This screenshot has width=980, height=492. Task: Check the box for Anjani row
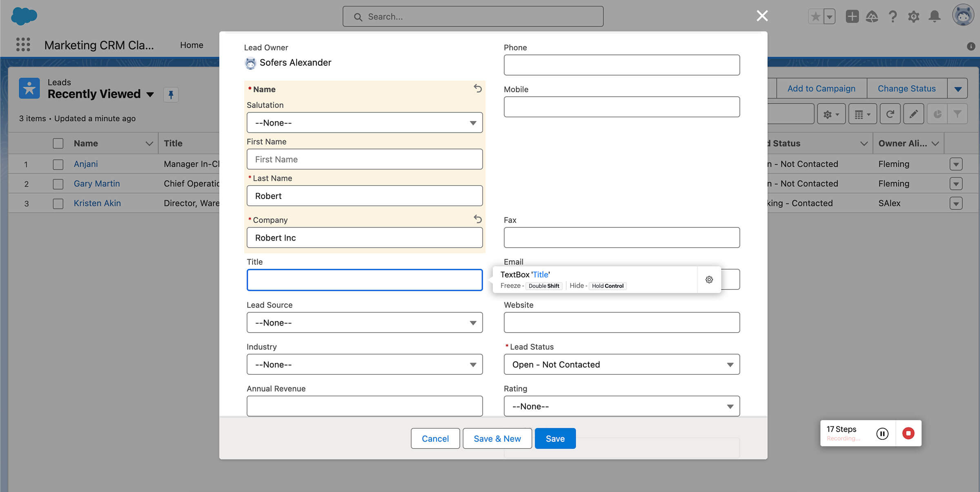tap(58, 164)
